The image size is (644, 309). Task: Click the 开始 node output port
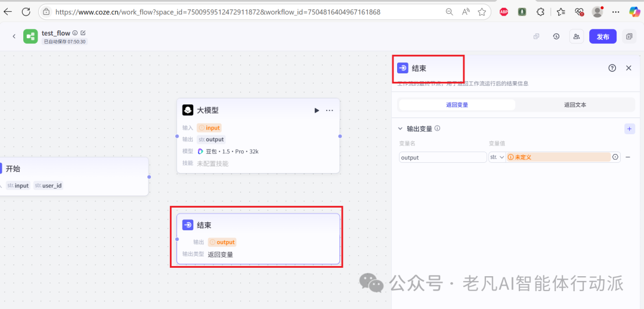pyautogui.click(x=149, y=177)
